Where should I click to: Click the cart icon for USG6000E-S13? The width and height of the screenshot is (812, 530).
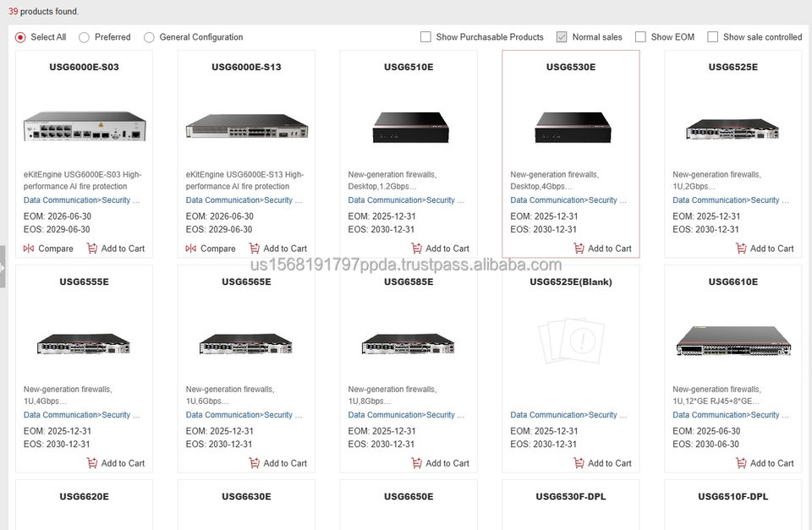click(x=255, y=249)
